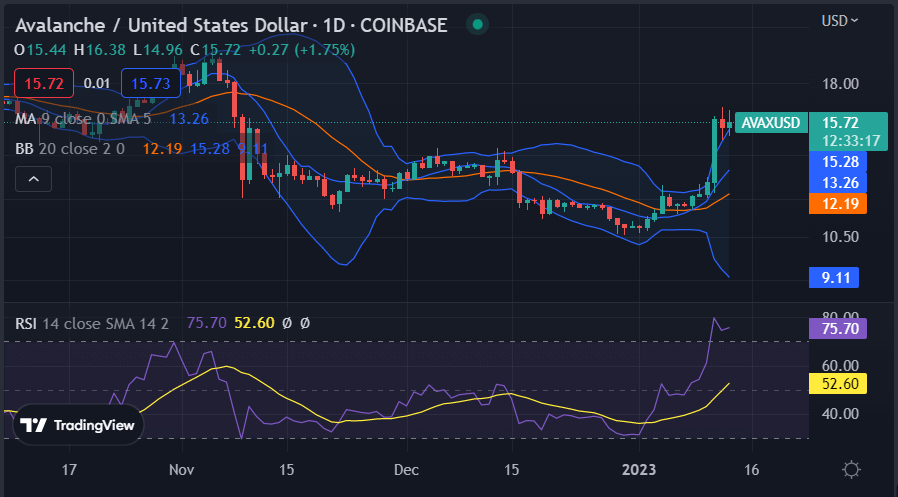Click the red sell price 15.72 button
The image size is (898, 497).
click(44, 83)
